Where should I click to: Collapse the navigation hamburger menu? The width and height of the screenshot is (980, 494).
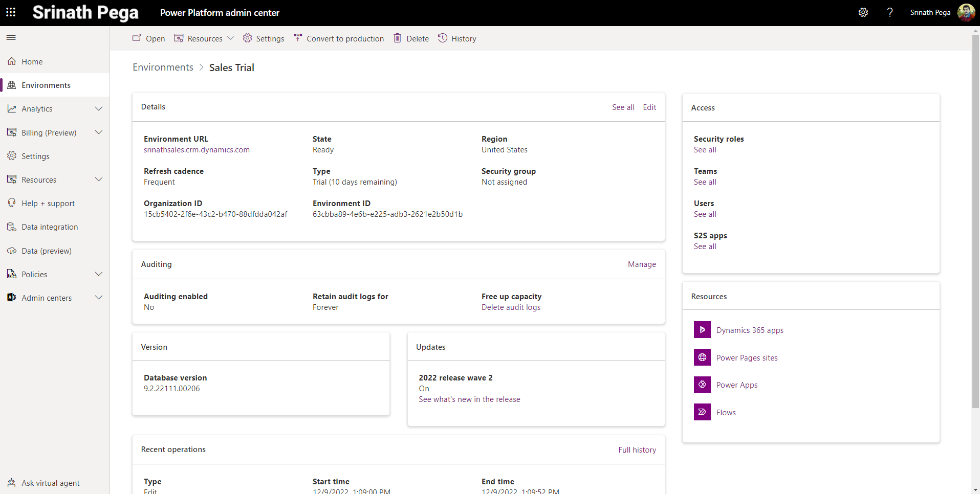(x=11, y=38)
